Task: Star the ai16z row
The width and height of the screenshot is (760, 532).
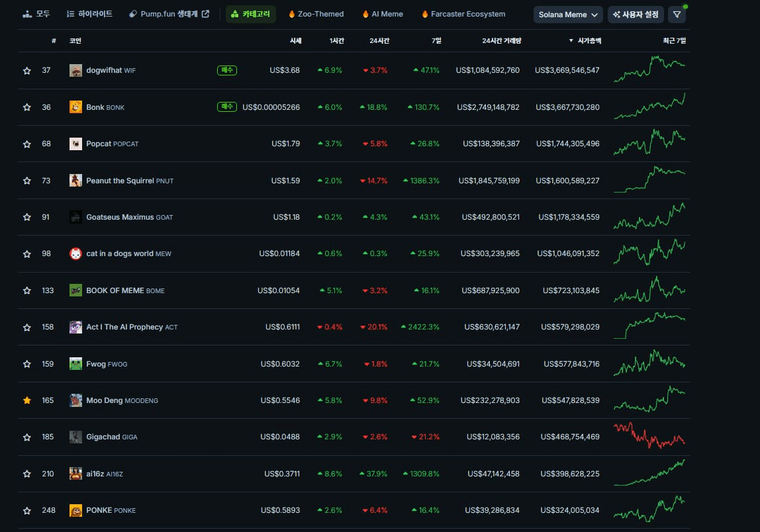Action: point(27,474)
